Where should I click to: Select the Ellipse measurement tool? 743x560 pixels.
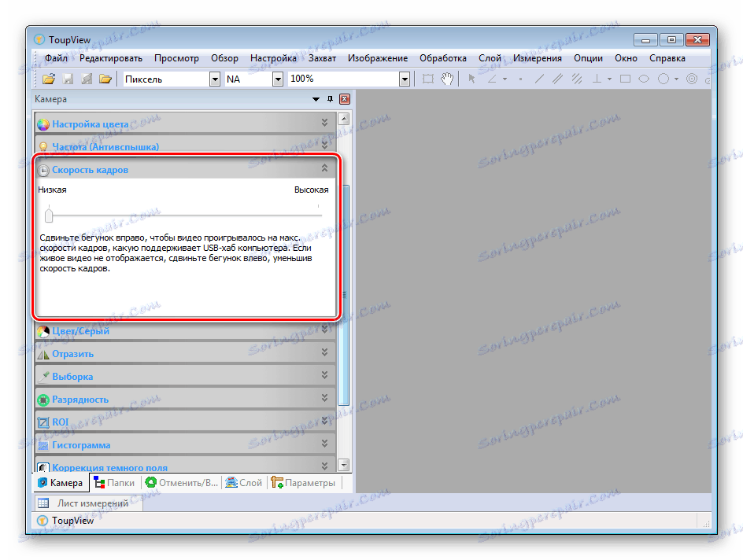(644, 79)
